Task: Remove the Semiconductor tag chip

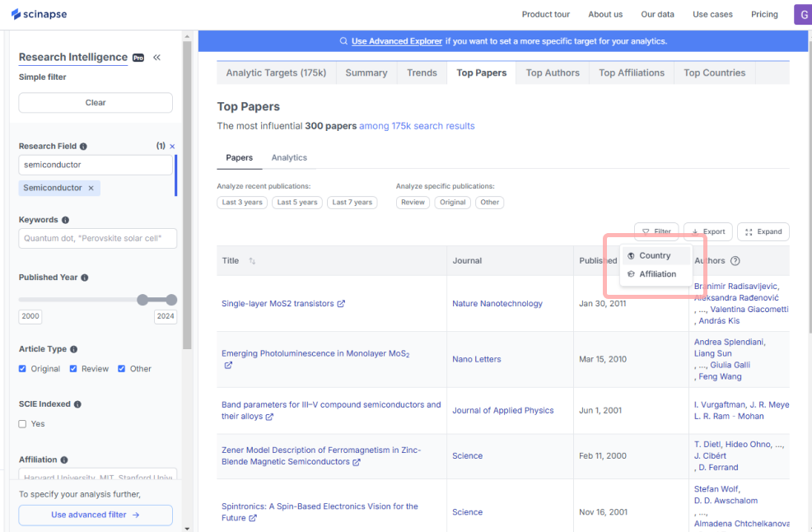Action: (x=91, y=188)
